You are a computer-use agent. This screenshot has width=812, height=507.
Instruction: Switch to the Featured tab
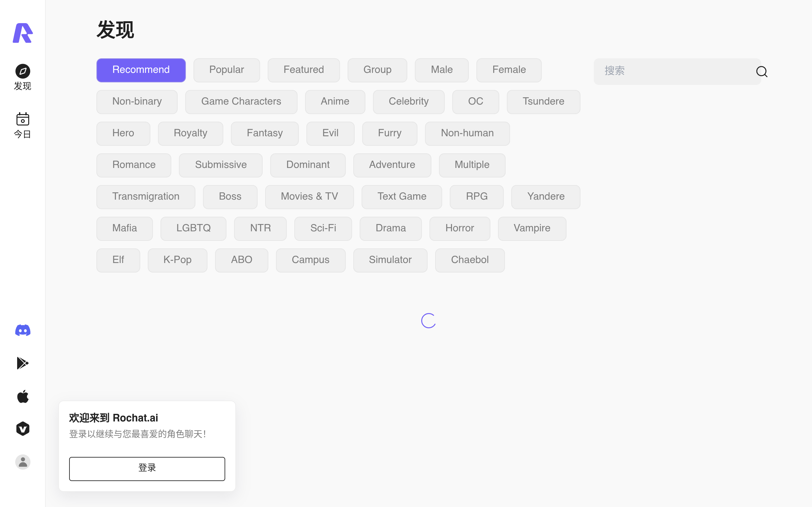304,70
